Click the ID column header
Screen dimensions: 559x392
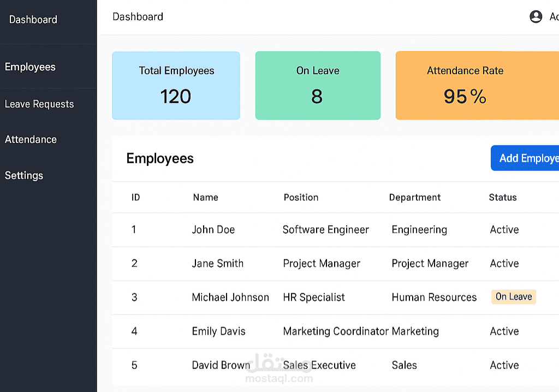click(x=135, y=198)
